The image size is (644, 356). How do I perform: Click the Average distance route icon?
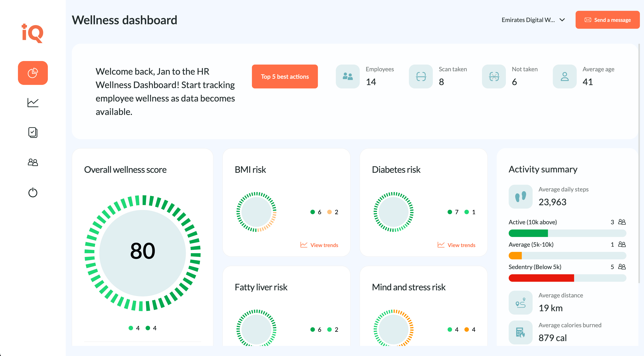click(520, 303)
